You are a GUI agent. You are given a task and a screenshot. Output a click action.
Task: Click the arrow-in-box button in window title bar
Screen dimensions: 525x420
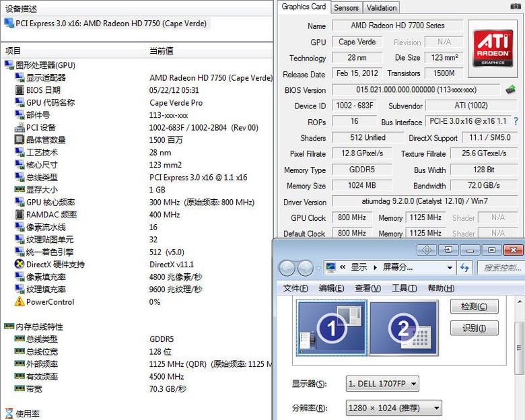[448, 250]
